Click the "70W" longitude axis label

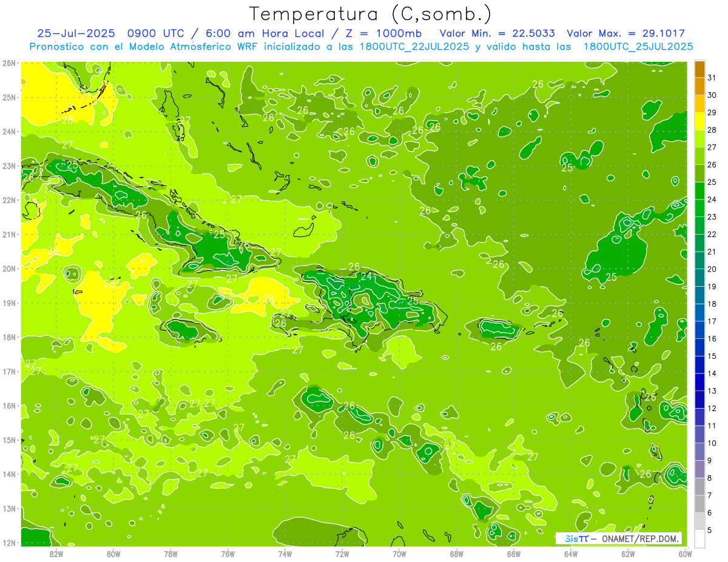click(x=399, y=554)
